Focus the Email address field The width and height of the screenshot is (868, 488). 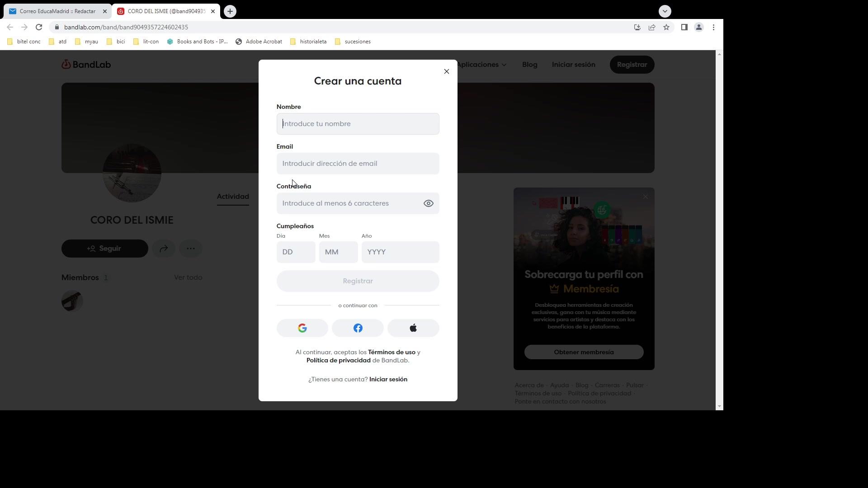click(x=358, y=164)
